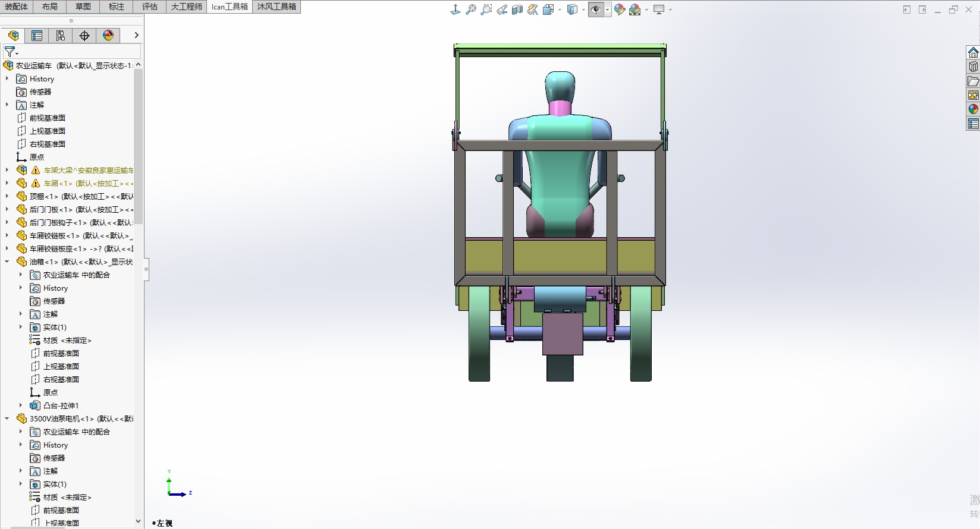Switch to the DisplayManager tab
The image size is (980, 529).
point(108,36)
